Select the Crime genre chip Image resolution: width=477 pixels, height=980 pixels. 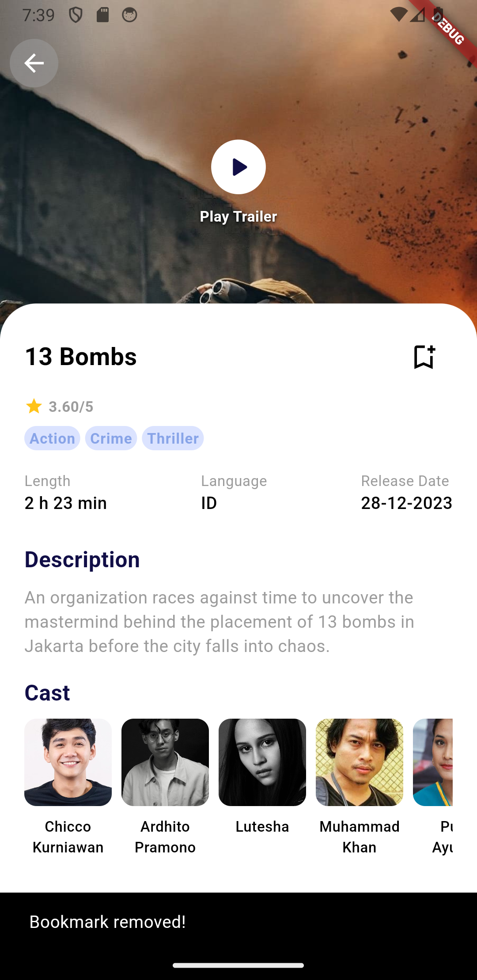click(111, 438)
